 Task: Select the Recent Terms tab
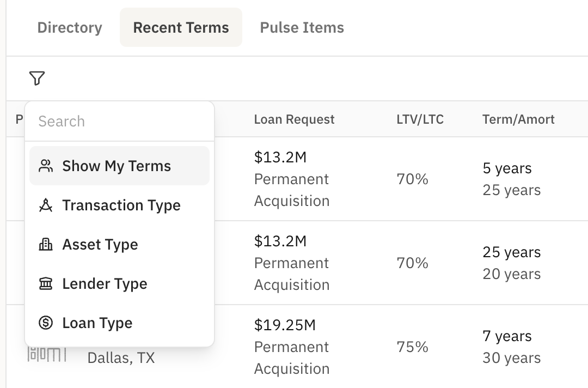181,27
